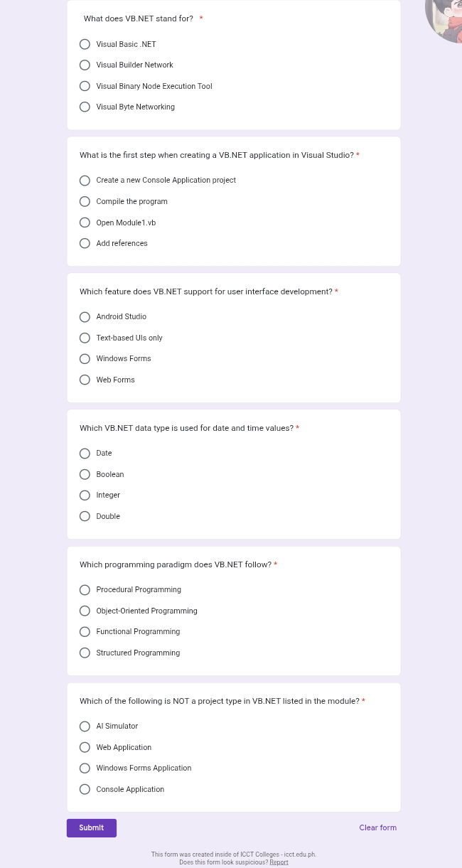Choose 'Functional Programming' option
This screenshot has height=868, width=462.
pyautogui.click(x=85, y=632)
